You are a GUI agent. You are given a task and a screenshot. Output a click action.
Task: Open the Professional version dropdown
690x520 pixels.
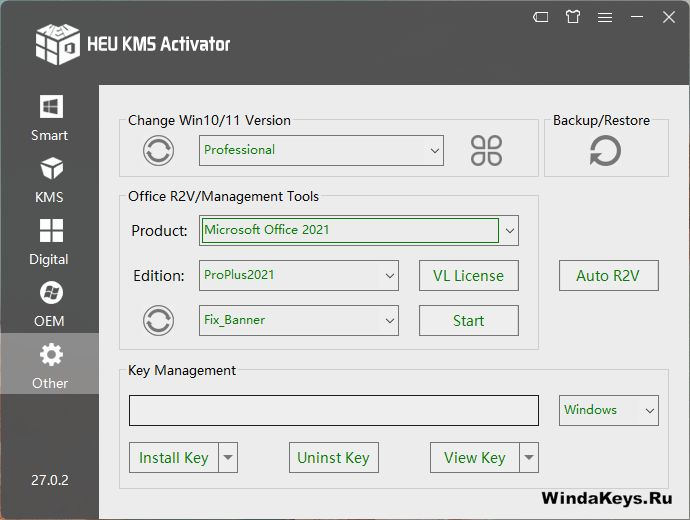(321, 150)
